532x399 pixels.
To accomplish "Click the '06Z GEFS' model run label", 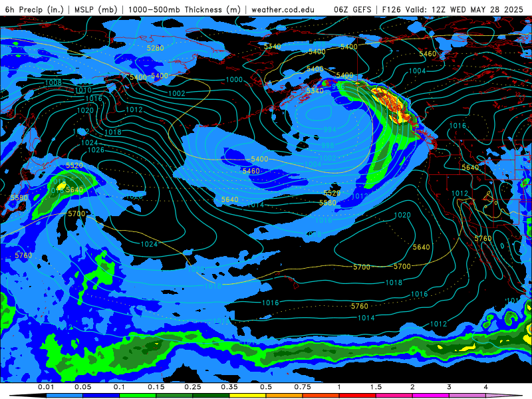I will click(x=352, y=9).
